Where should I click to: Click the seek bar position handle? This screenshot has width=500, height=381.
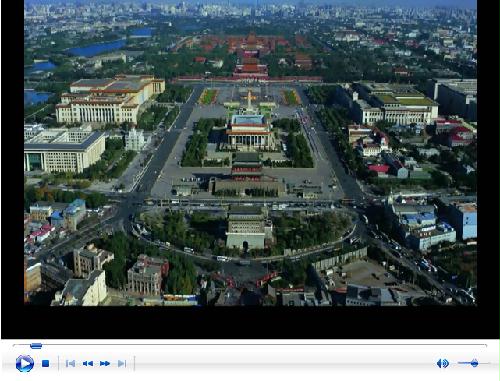[36, 345]
